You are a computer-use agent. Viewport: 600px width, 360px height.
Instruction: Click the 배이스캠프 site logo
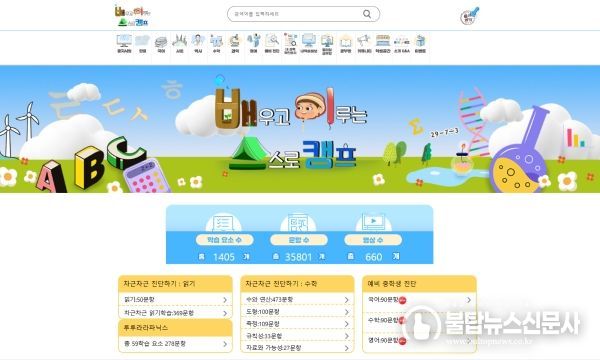pyautogui.click(x=133, y=15)
